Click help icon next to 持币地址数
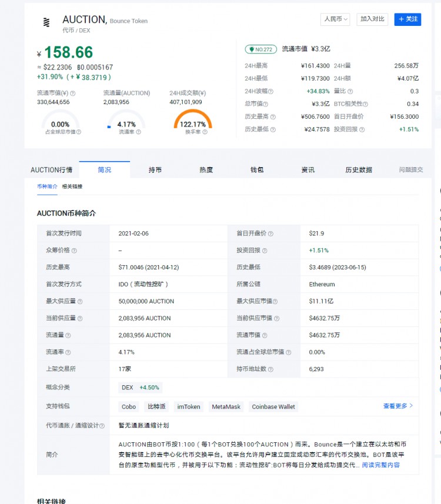This screenshot has height=504, width=441. tap(270, 369)
